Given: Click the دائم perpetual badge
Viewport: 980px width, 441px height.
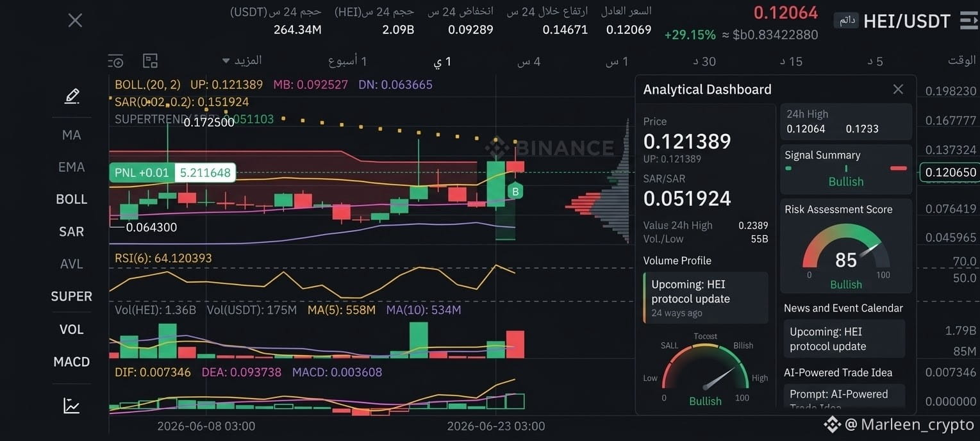Looking at the screenshot, I should (845, 20).
